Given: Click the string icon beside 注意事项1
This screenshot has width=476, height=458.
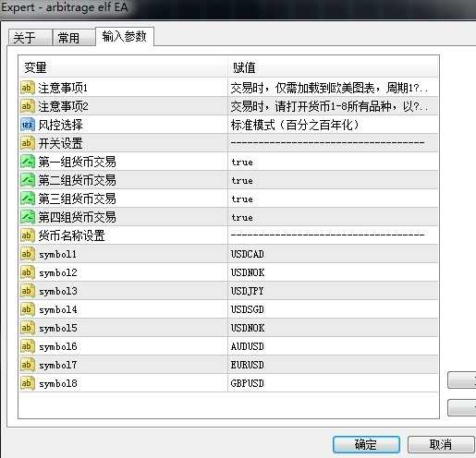Looking at the screenshot, I should pyautogui.click(x=27, y=88).
